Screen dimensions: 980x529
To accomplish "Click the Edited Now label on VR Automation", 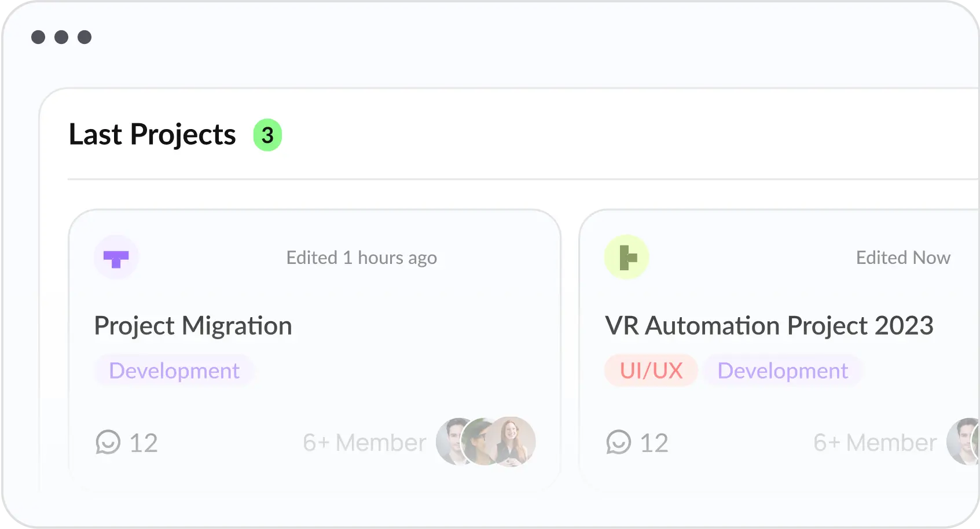I will pyautogui.click(x=903, y=258).
